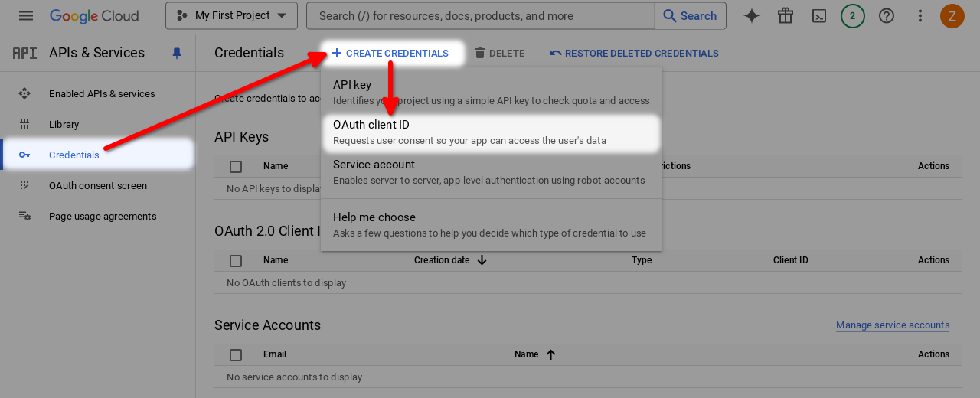Viewport: 980px width, 398px height.
Task: Open the account avatar Z
Action: point(952,15)
